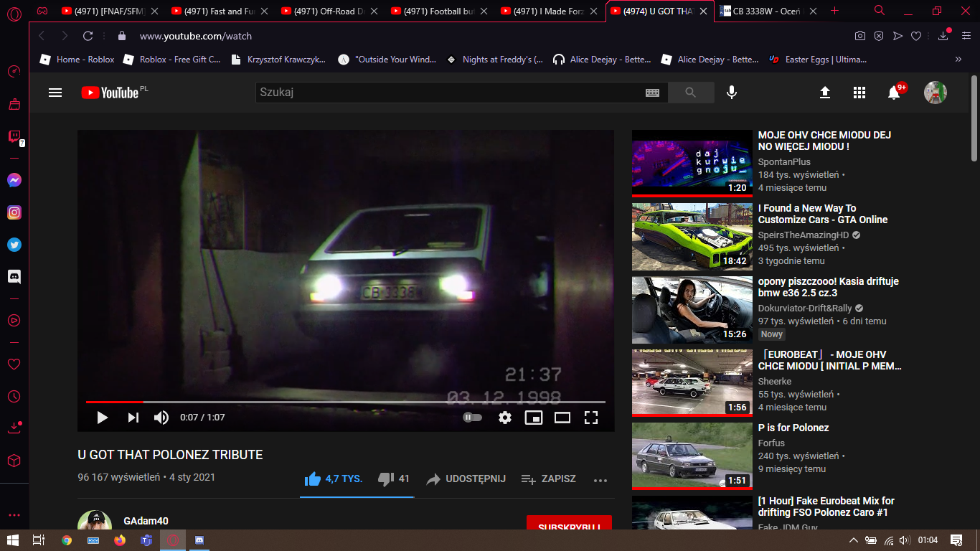Open the browser downloads icon in toolbar
Image resolution: width=980 pixels, height=551 pixels.
click(943, 36)
